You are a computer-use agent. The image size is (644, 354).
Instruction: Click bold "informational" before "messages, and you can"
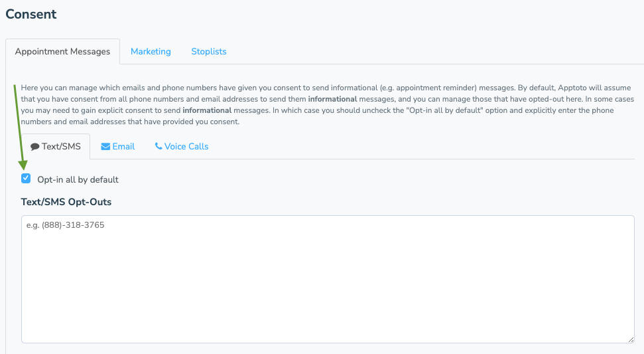332,99
